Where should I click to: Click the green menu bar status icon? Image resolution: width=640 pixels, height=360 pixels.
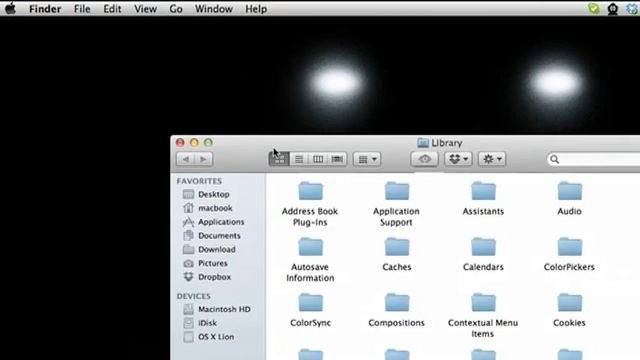click(x=594, y=8)
